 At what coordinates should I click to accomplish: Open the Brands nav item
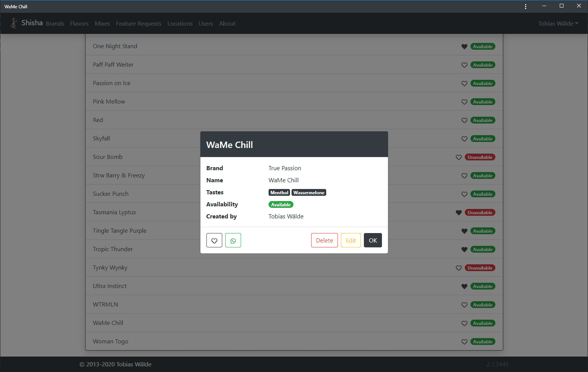click(x=55, y=23)
